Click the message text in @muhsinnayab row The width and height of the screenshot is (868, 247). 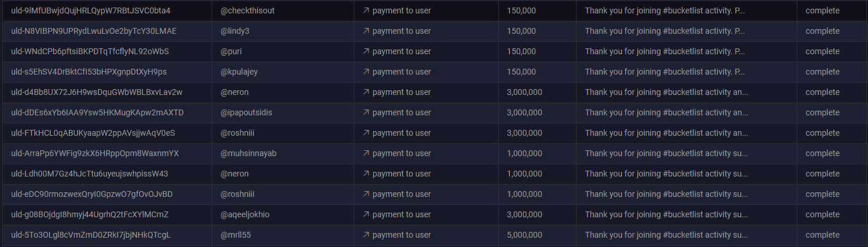tap(666, 153)
